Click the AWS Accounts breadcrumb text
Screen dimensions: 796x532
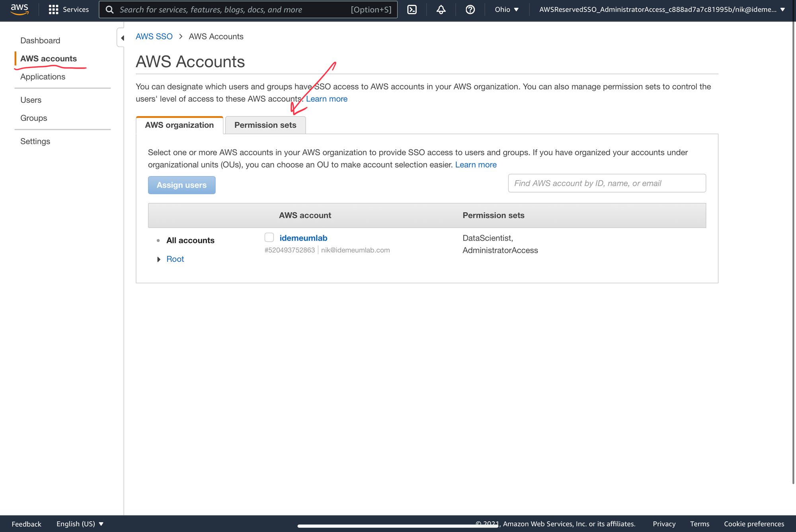[x=216, y=37]
